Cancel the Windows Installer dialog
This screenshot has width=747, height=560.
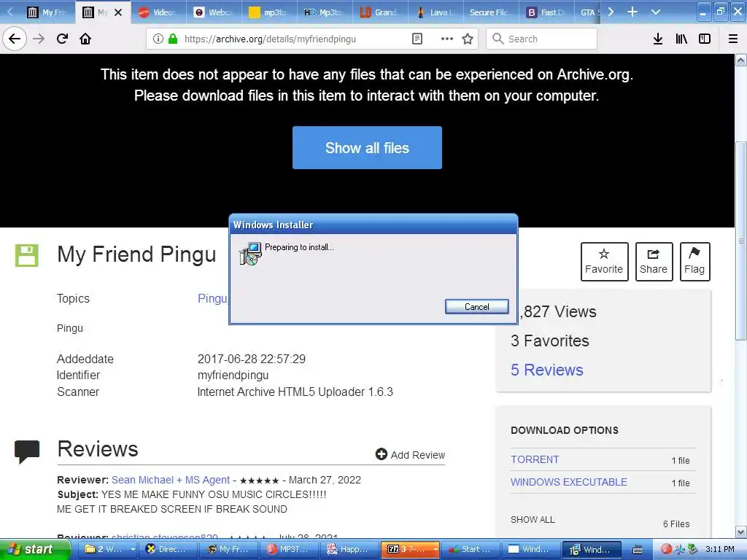476,307
